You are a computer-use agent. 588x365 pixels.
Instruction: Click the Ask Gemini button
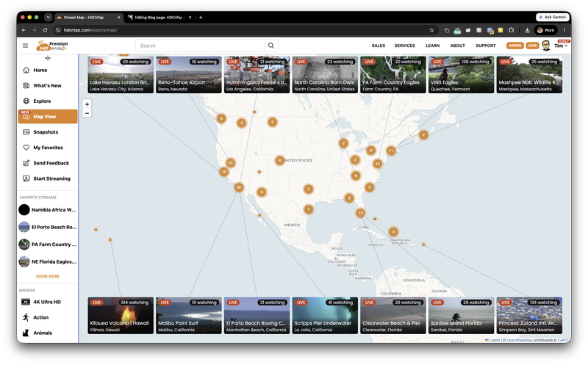[553, 17]
